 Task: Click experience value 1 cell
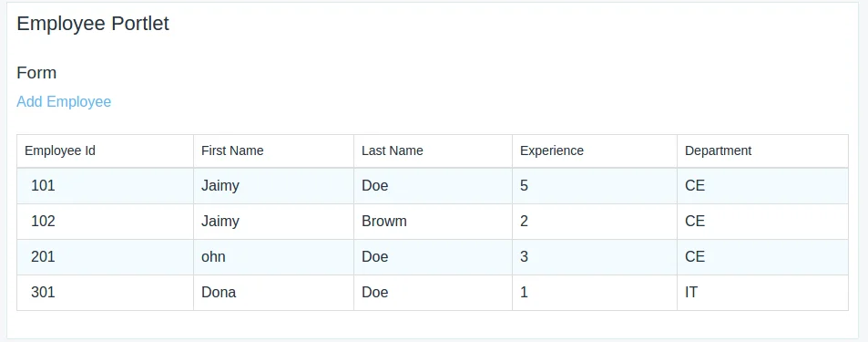click(595, 293)
